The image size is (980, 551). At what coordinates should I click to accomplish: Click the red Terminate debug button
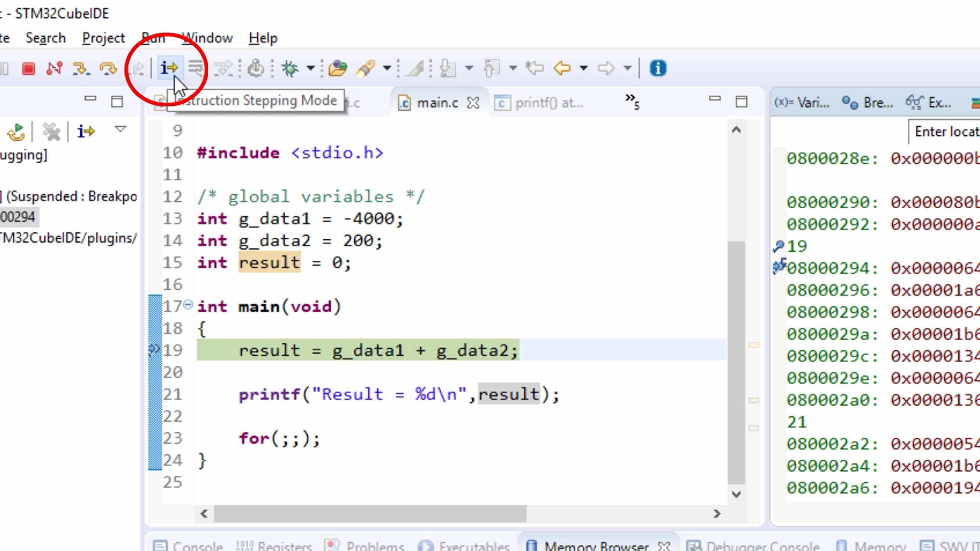[29, 68]
